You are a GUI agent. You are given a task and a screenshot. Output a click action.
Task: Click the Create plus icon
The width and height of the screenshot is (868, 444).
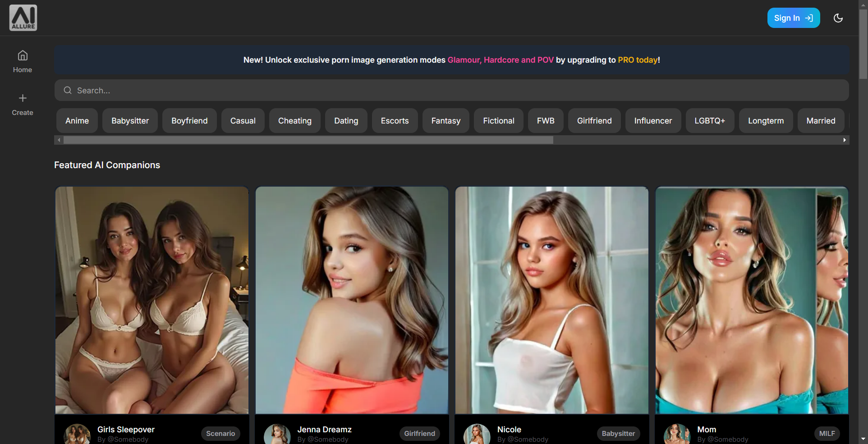(23, 98)
